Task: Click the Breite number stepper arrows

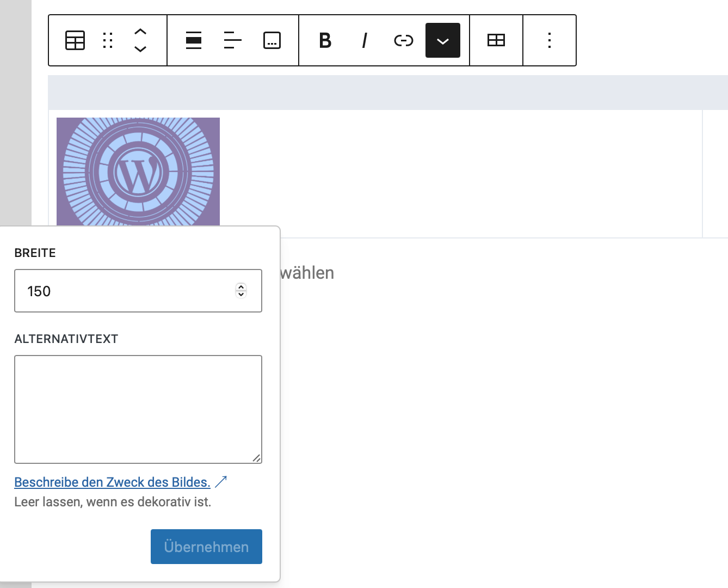Action: 241,291
